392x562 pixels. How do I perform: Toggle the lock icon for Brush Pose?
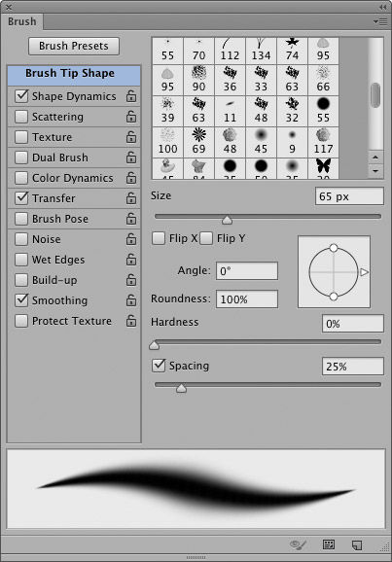tap(131, 218)
